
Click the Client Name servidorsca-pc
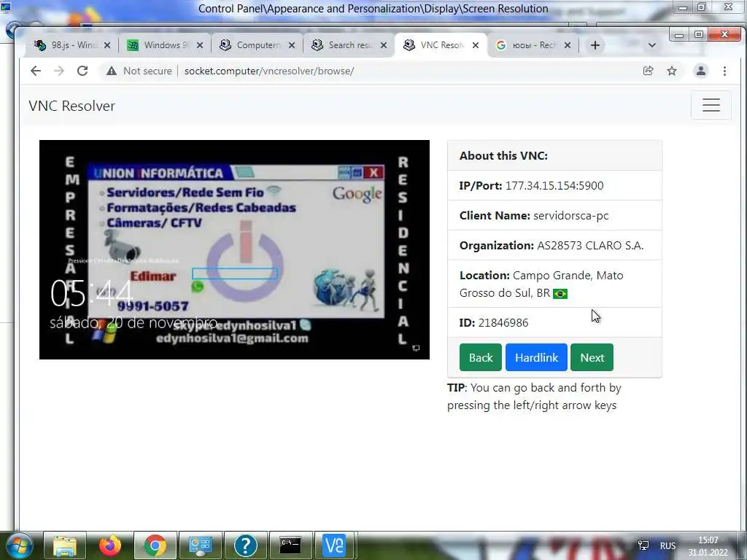point(570,216)
